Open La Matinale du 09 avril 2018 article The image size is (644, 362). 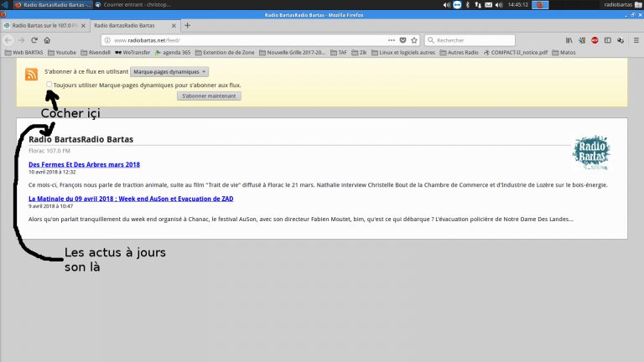pos(131,199)
